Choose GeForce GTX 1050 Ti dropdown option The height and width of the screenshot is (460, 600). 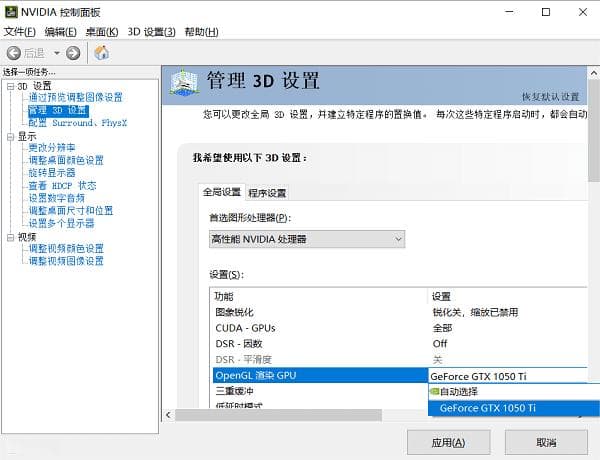[x=514, y=408]
